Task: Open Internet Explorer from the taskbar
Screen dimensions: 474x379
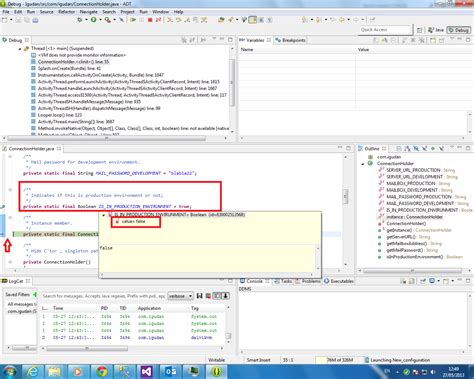Action: click(x=33, y=371)
